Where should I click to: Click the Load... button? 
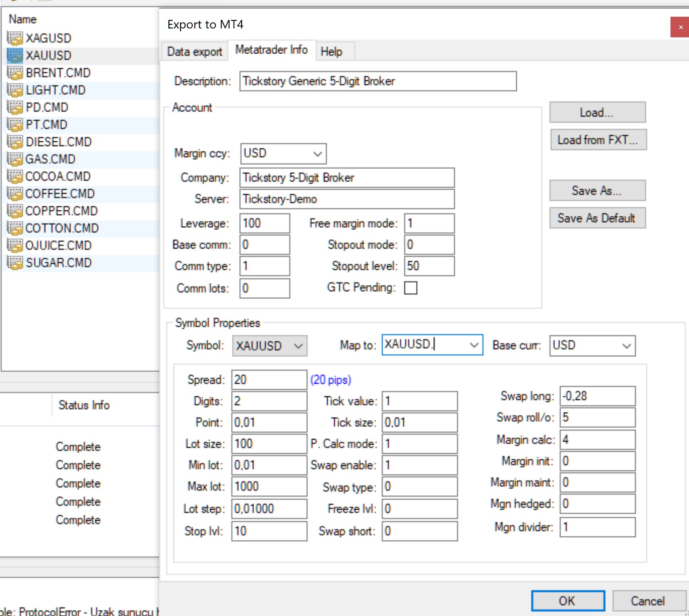(597, 112)
